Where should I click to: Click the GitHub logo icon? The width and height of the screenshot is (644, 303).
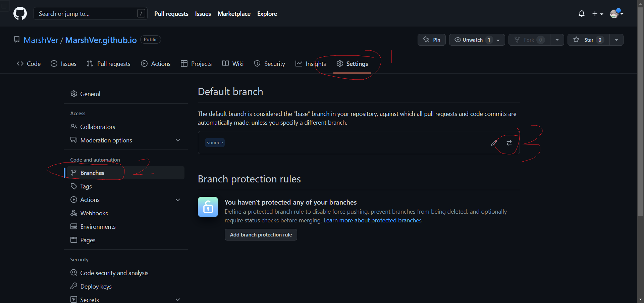[20, 14]
